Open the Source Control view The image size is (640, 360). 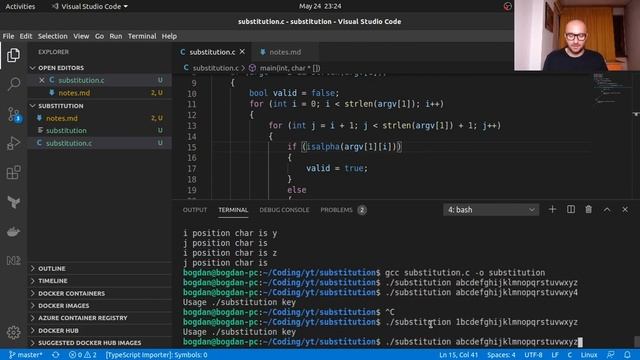tap(13, 114)
